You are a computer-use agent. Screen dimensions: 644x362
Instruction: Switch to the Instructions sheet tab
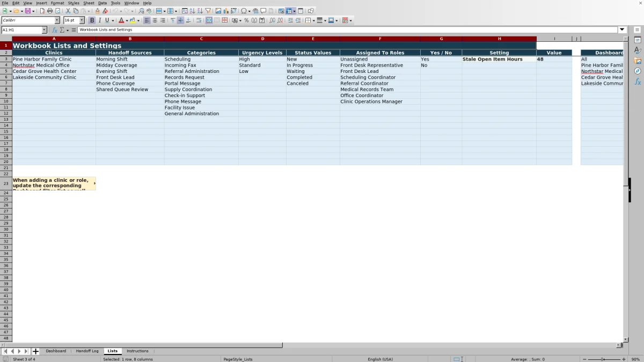[137, 351]
